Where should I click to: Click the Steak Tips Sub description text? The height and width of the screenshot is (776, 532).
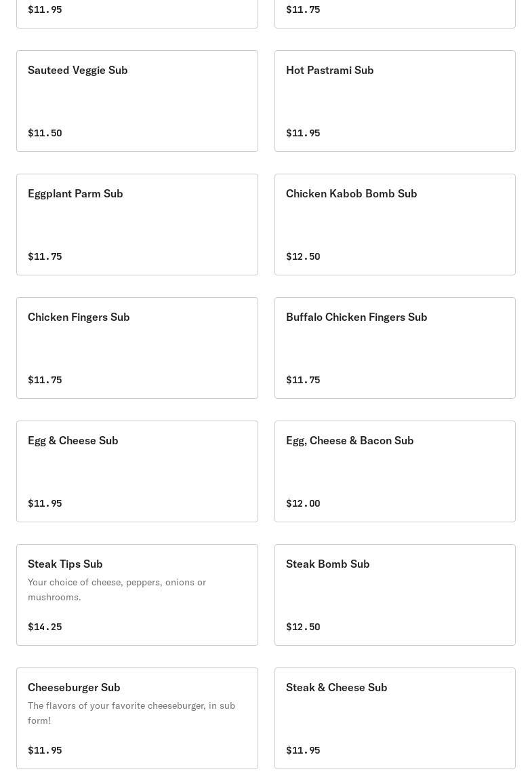click(x=117, y=589)
